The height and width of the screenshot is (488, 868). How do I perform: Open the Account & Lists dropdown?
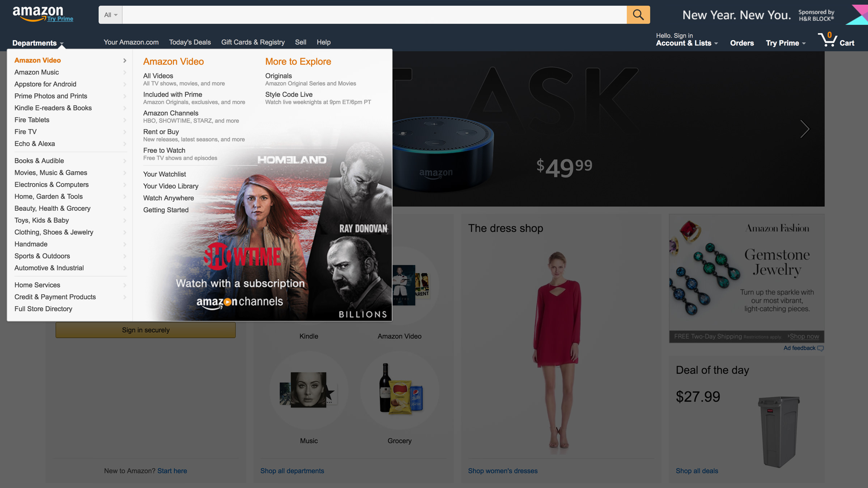point(686,43)
